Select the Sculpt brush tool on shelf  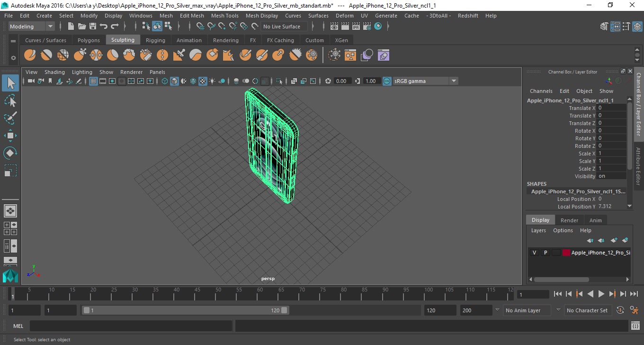click(30, 55)
